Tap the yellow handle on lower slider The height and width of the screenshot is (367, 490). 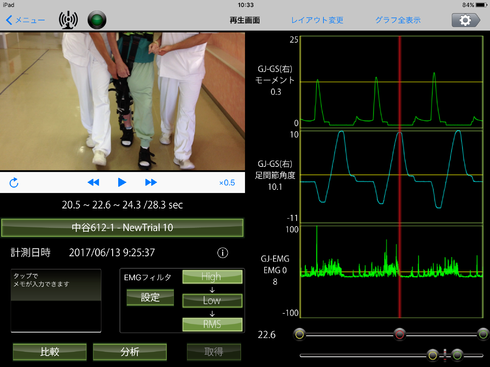pyautogui.click(x=433, y=355)
